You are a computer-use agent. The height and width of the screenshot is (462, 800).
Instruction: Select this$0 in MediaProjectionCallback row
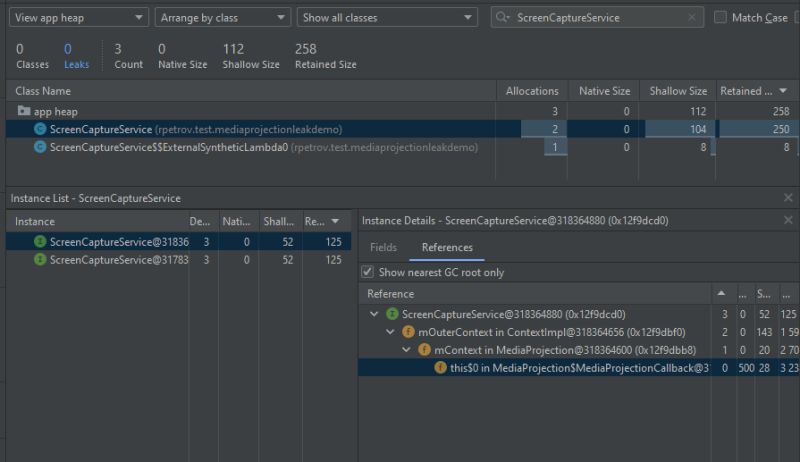[579, 368]
